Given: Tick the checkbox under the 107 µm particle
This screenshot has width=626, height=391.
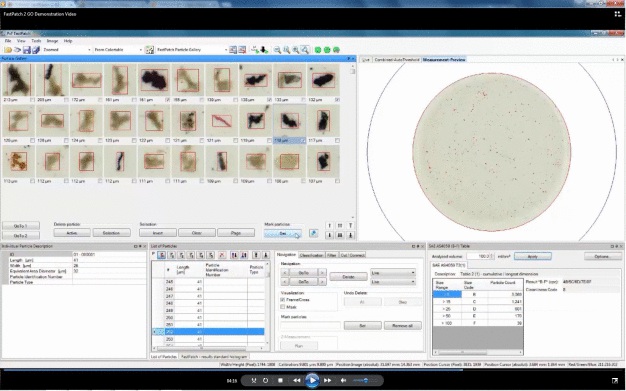Looking at the screenshot, I should [337, 181].
